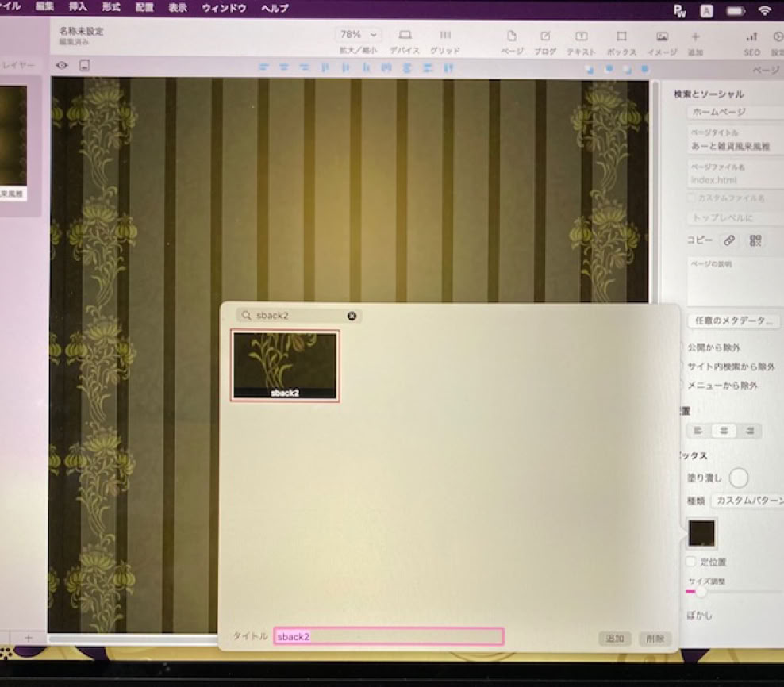Screen dimensions: 784x687
Task: Open the ウィンドウ menu
Action: click(x=225, y=8)
